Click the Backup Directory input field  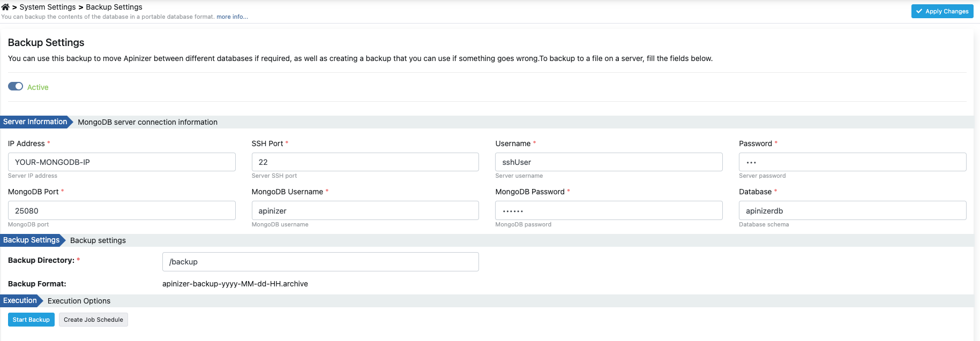(x=320, y=262)
